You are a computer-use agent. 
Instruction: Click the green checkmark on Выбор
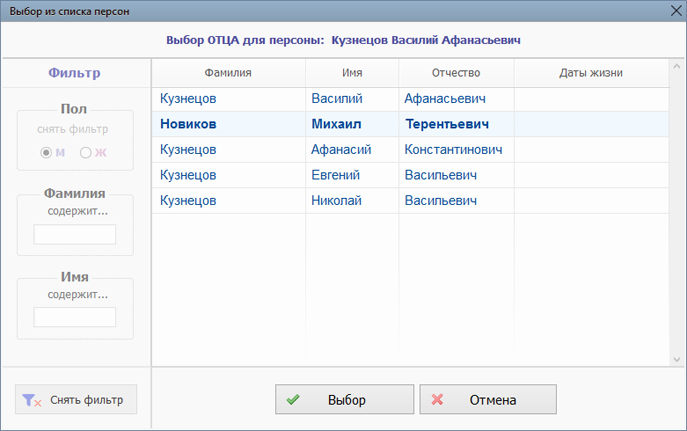coord(293,399)
